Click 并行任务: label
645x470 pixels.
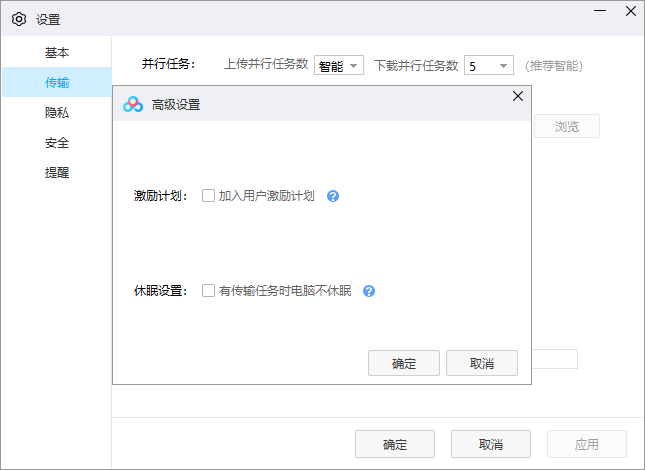click(x=169, y=64)
